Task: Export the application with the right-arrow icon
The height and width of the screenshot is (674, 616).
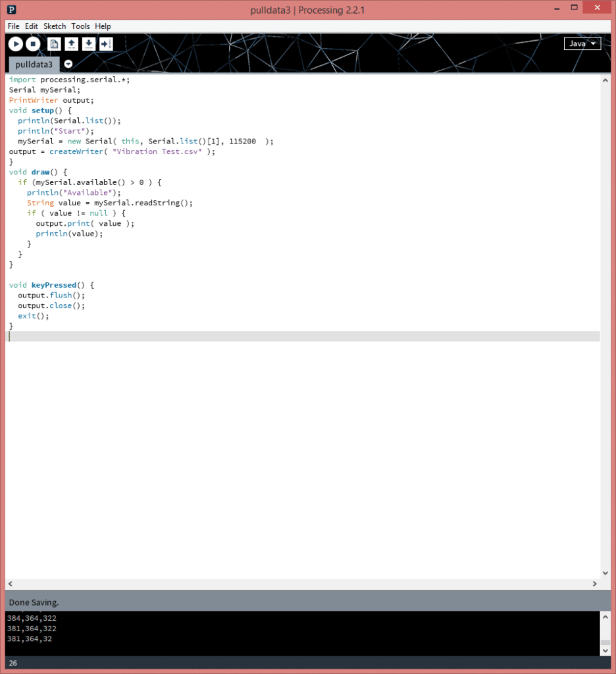Action: [106, 44]
